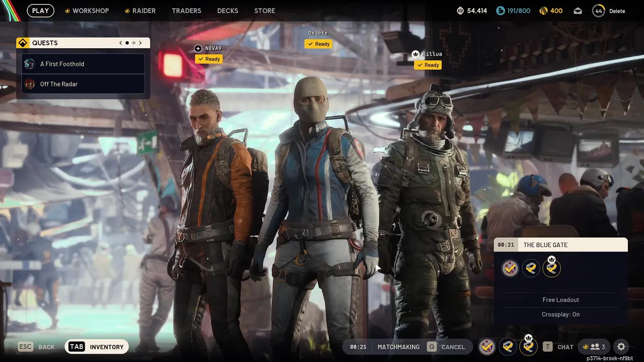Open the PLAY menu tab
The image size is (644, 362).
[41, 11]
